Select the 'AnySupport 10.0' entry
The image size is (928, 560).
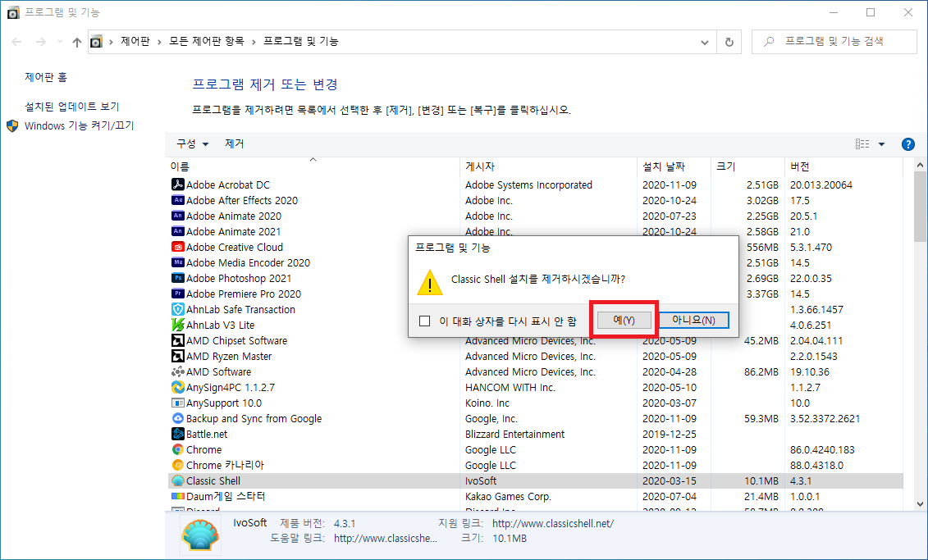click(536, 403)
